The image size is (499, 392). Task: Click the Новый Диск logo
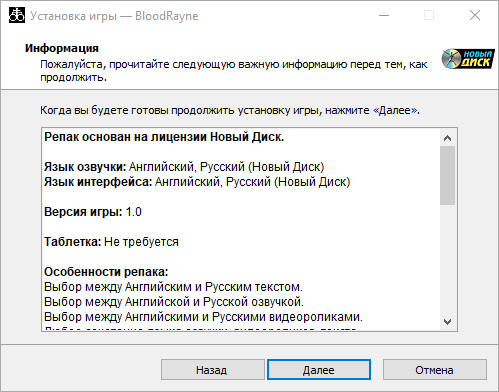468,59
